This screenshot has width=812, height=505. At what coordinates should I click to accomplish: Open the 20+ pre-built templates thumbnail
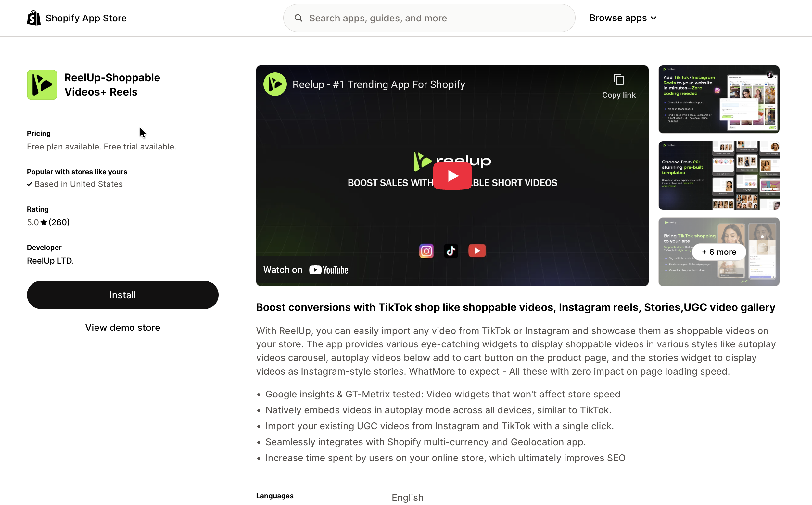[x=718, y=175]
